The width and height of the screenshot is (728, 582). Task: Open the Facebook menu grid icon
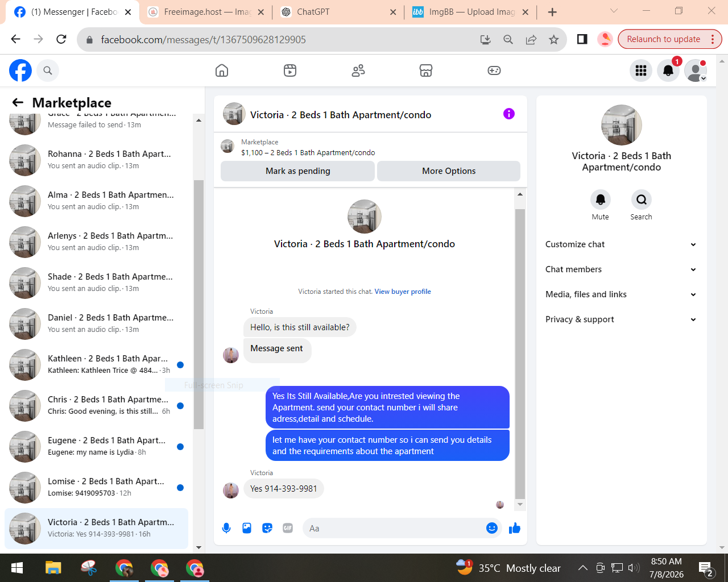click(x=641, y=70)
